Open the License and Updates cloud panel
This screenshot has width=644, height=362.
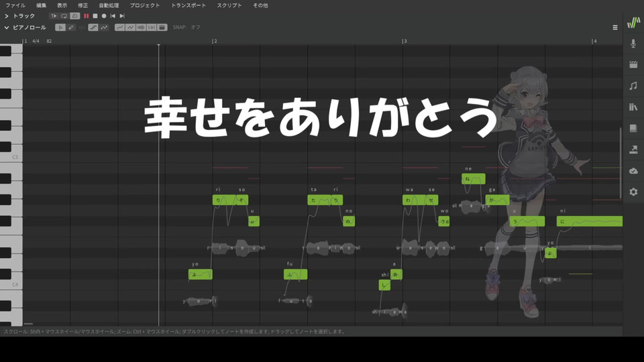click(x=633, y=171)
